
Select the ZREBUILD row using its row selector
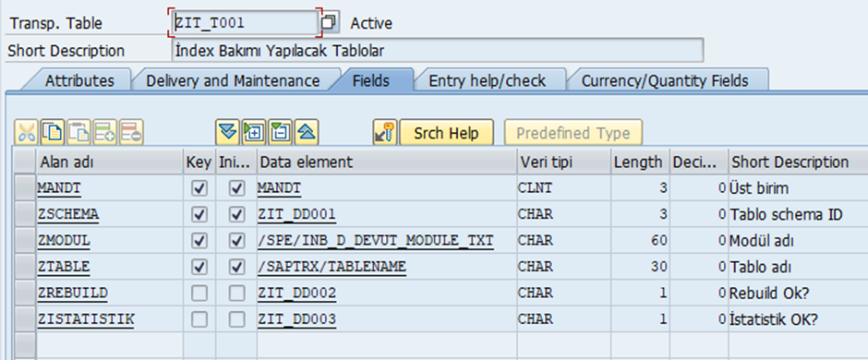click(x=24, y=294)
